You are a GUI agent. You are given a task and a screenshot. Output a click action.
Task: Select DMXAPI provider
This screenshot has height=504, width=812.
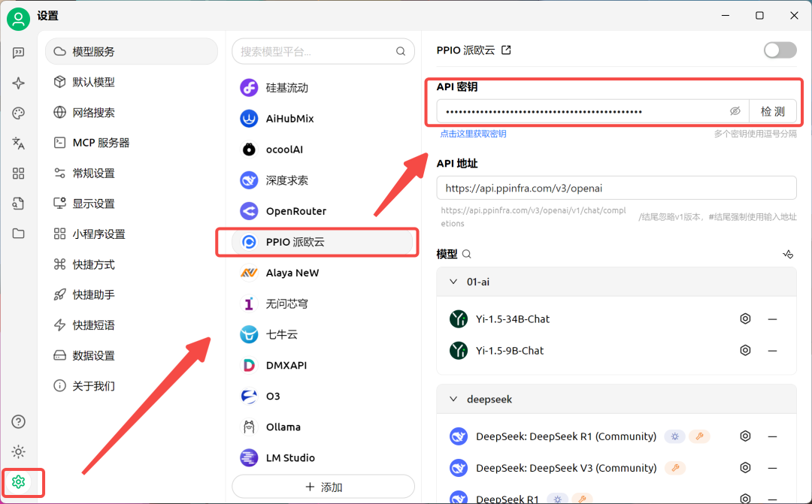point(323,365)
